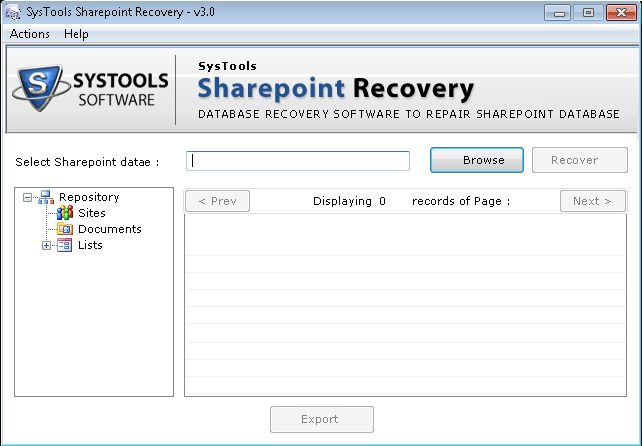
Task: Select Lists in the repository tree
Action: click(90, 245)
